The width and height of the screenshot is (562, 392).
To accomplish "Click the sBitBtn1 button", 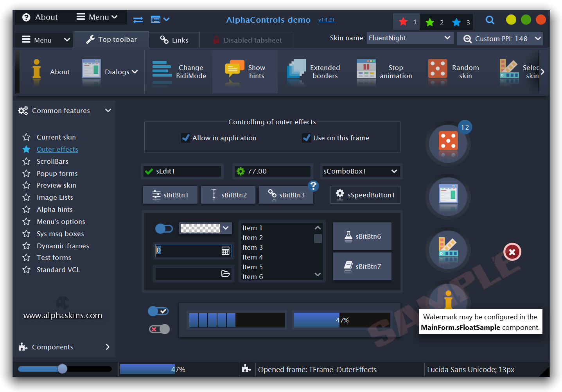I will tap(170, 195).
